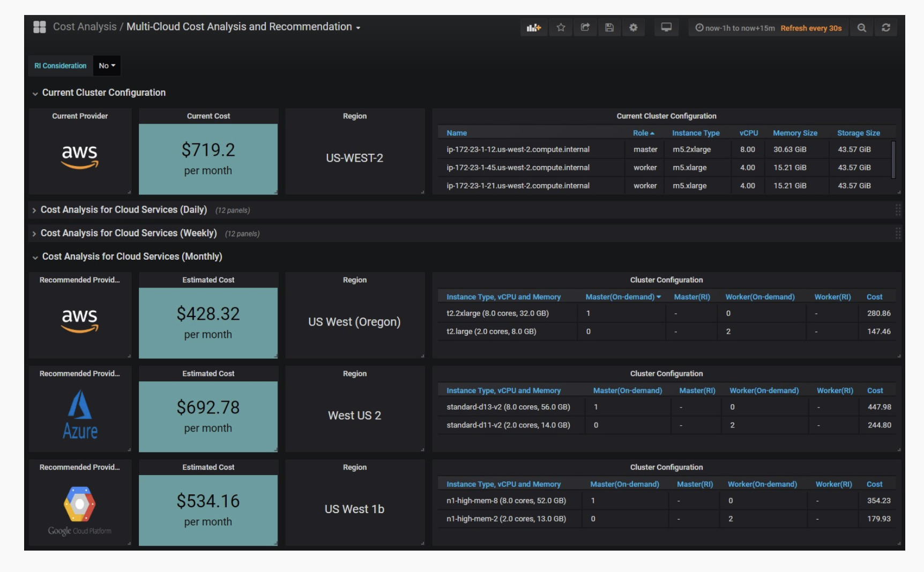Click the t2.large instance row
The height and width of the screenshot is (572, 924).
[x=667, y=332]
